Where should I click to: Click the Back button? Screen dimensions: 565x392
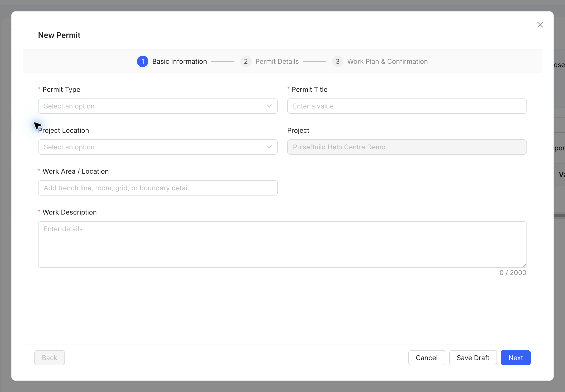coord(50,358)
